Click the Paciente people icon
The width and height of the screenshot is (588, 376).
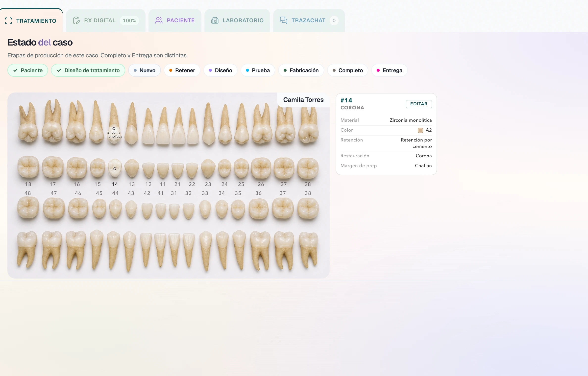pyautogui.click(x=159, y=20)
